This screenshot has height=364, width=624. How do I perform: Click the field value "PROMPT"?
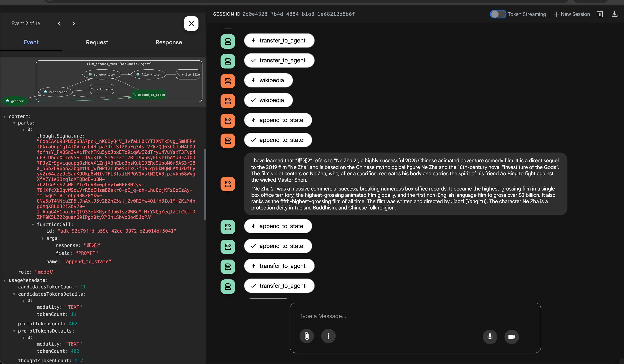tap(86, 253)
